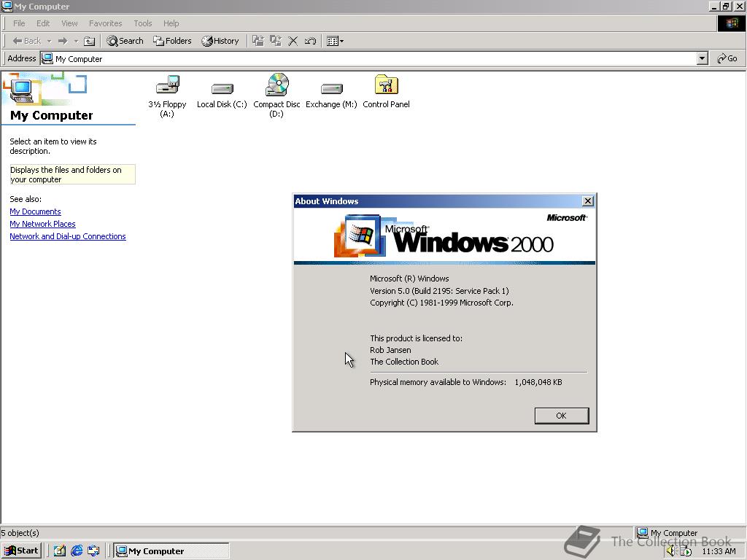Open the Views toolbar dropdown

point(335,41)
